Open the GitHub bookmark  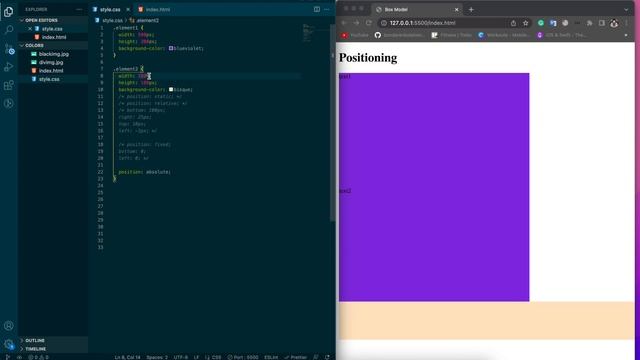point(399,36)
